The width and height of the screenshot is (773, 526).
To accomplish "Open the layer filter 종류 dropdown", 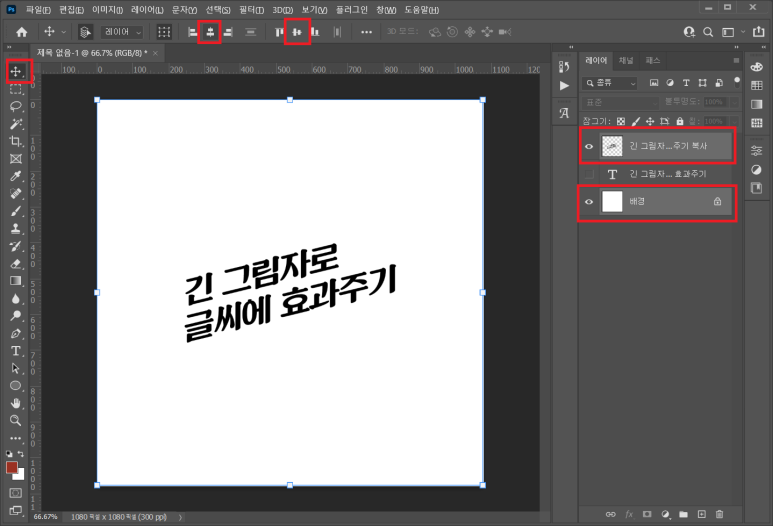I will click(x=610, y=83).
